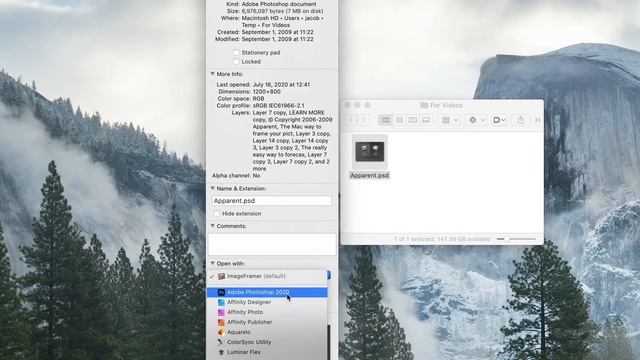Enable the Locked checkbox
This screenshot has height=360, width=640.
pos(236,62)
